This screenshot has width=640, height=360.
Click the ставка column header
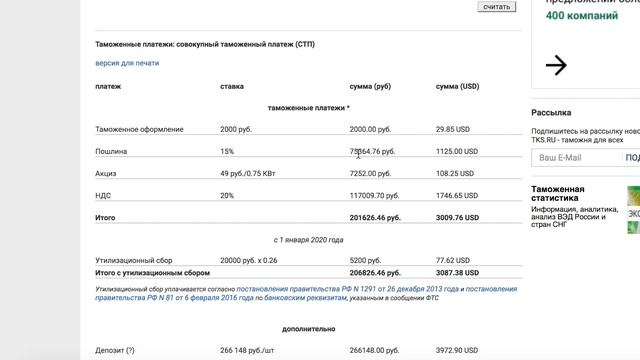pyautogui.click(x=232, y=86)
